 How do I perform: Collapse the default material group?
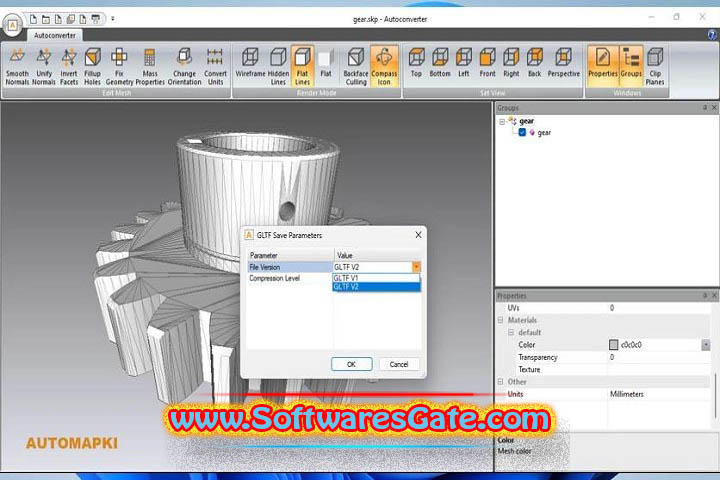(x=511, y=332)
